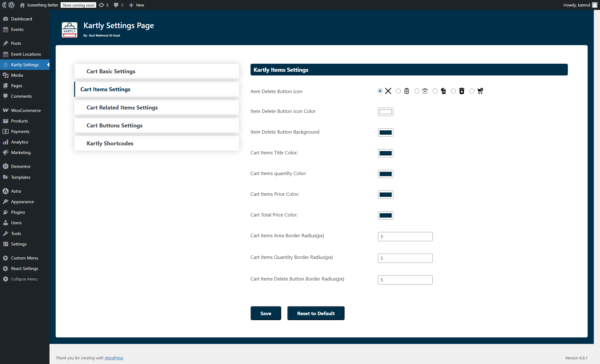
Task: Click the Posts pin icon
Action: click(6, 43)
